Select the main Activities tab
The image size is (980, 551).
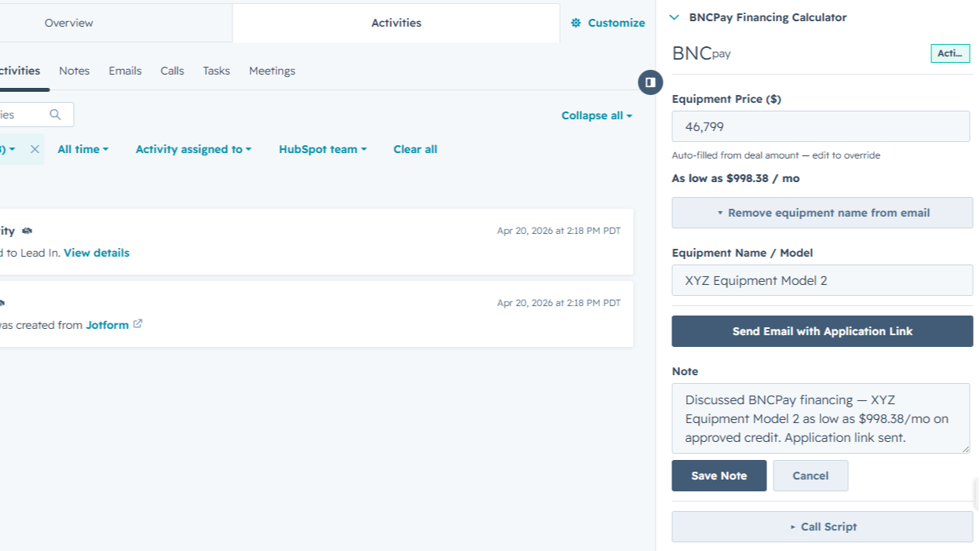(397, 23)
